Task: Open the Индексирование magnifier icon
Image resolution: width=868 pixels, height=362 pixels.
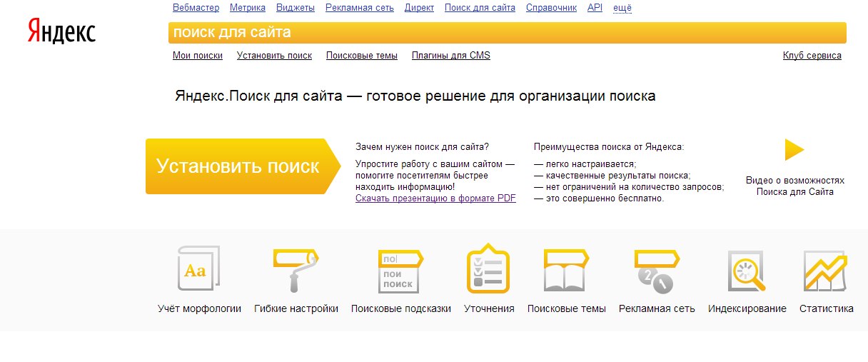Action: (747, 271)
